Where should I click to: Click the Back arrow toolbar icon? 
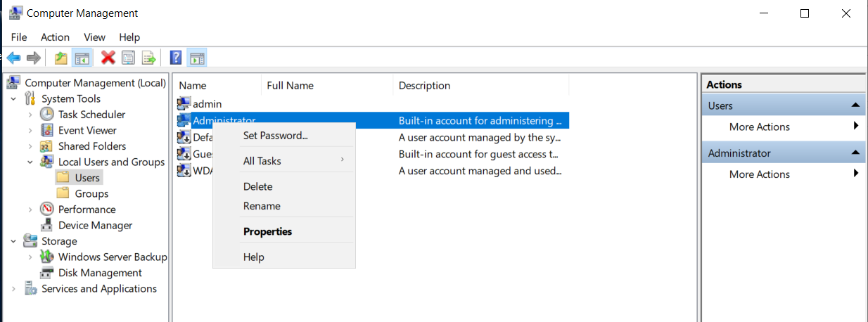13,58
